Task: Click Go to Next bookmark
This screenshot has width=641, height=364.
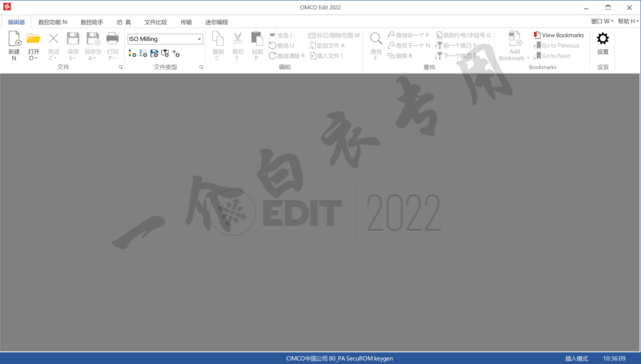Action: coord(552,56)
